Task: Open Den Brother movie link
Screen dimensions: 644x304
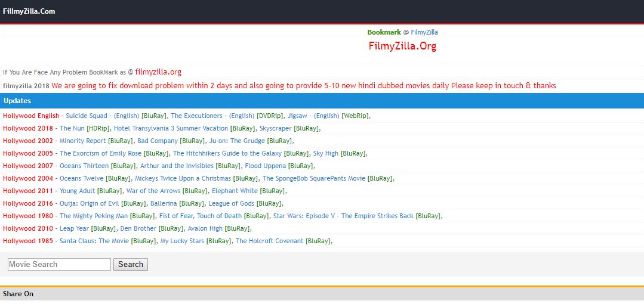Action: pos(138,228)
